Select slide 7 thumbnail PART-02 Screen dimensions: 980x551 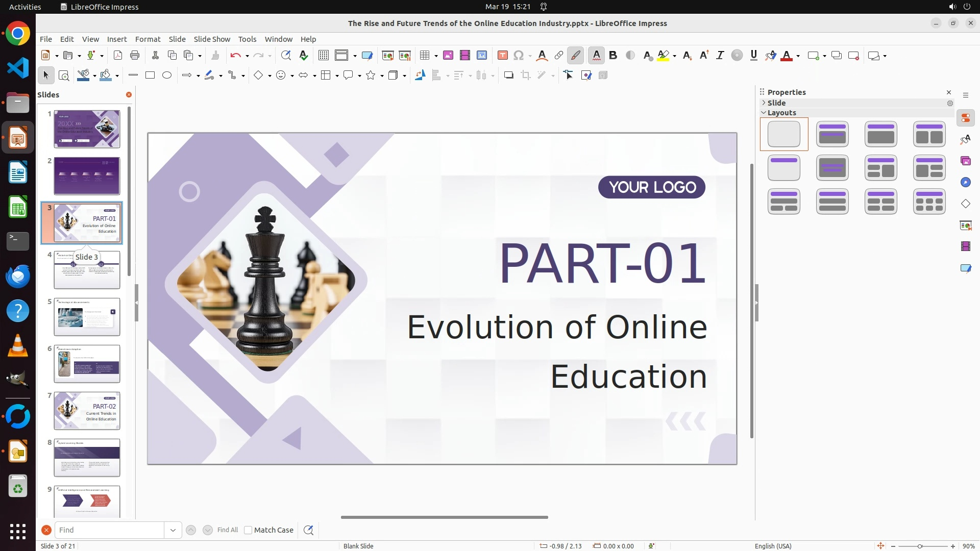87,411
